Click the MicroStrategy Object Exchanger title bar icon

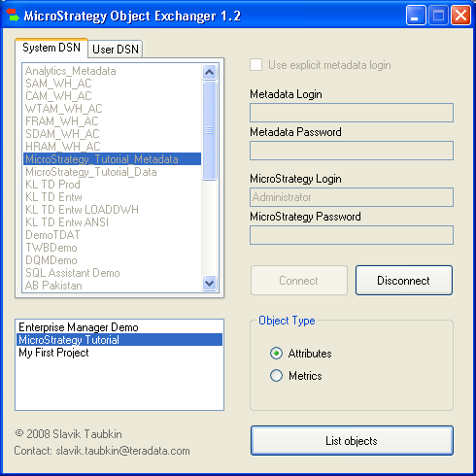(x=13, y=15)
